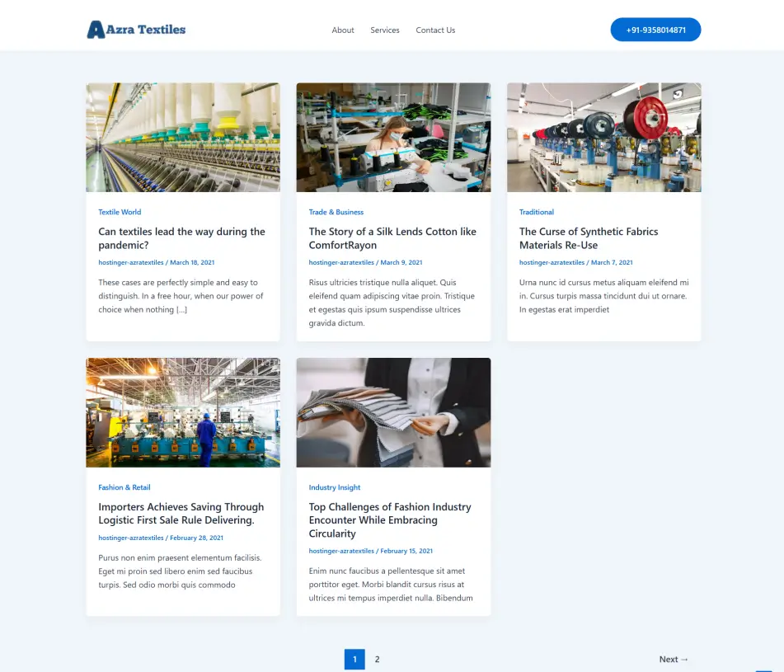Open the Services menu item

click(385, 31)
